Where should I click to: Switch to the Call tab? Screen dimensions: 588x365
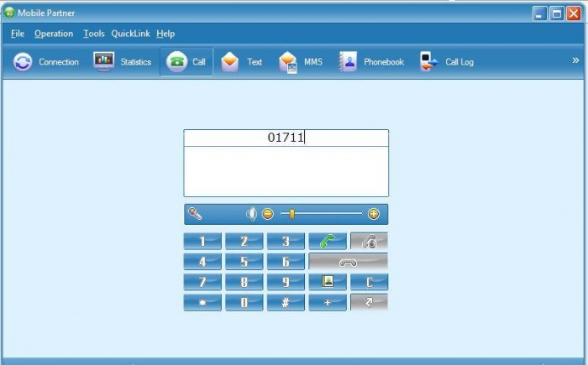tap(186, 62)
